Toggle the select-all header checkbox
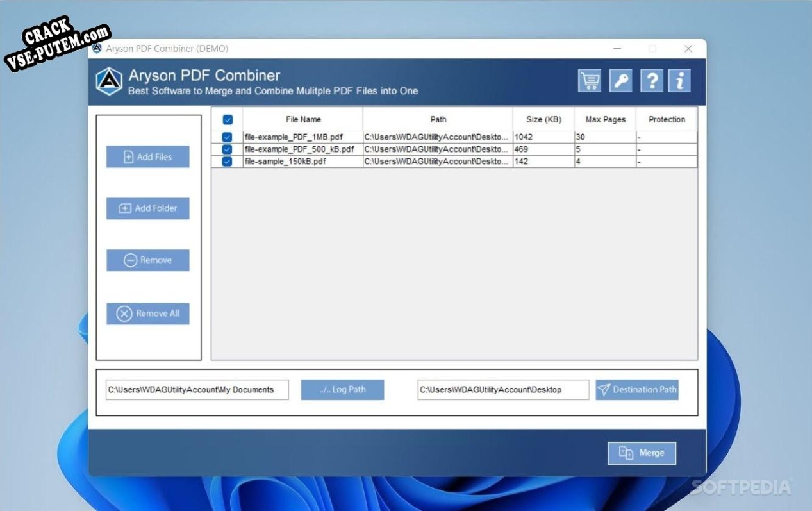 (228, 119)
